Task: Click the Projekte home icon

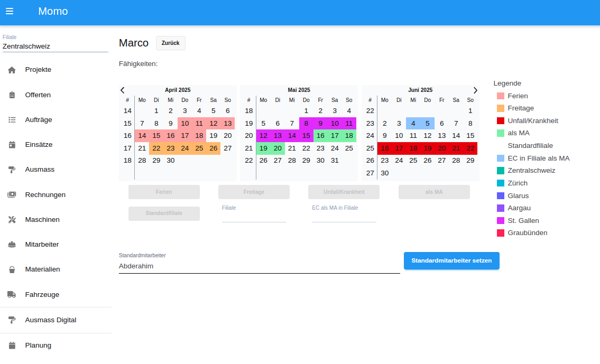Action: 12,70
